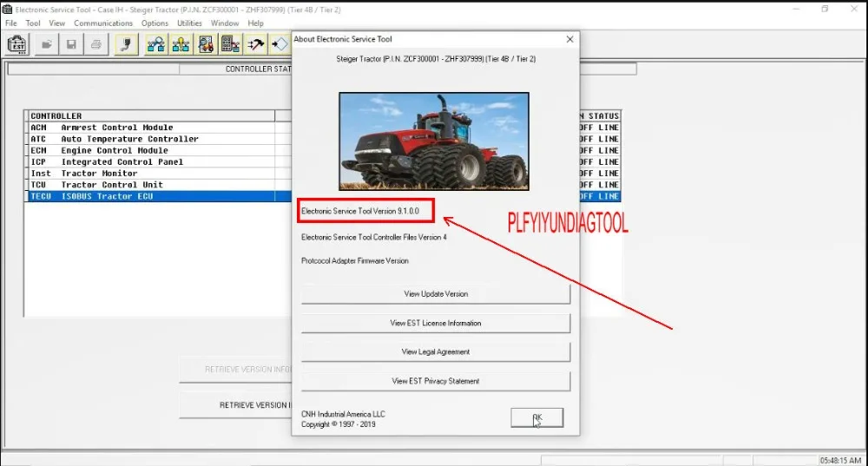Click the Print toolbar icon
Viewport: 868px width, 466px height.
click(95, 44)
